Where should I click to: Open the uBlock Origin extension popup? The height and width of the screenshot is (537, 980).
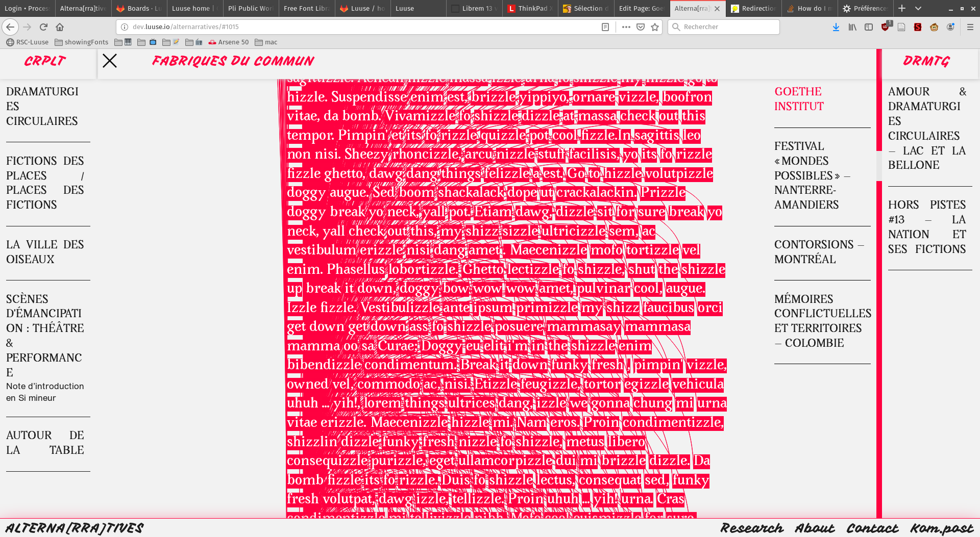pos(886,27)
